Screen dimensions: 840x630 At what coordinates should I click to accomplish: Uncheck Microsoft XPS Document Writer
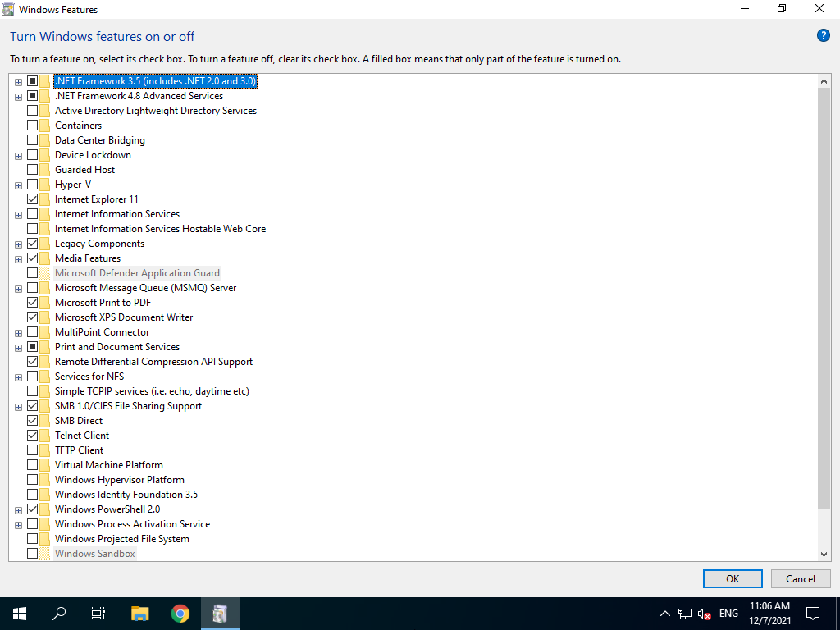(32, 317)
